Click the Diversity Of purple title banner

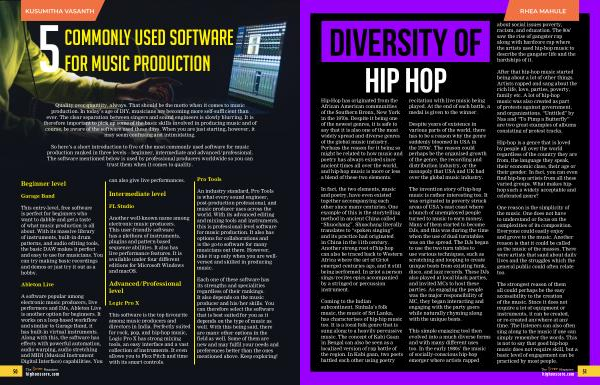click(x=405, y=42)
